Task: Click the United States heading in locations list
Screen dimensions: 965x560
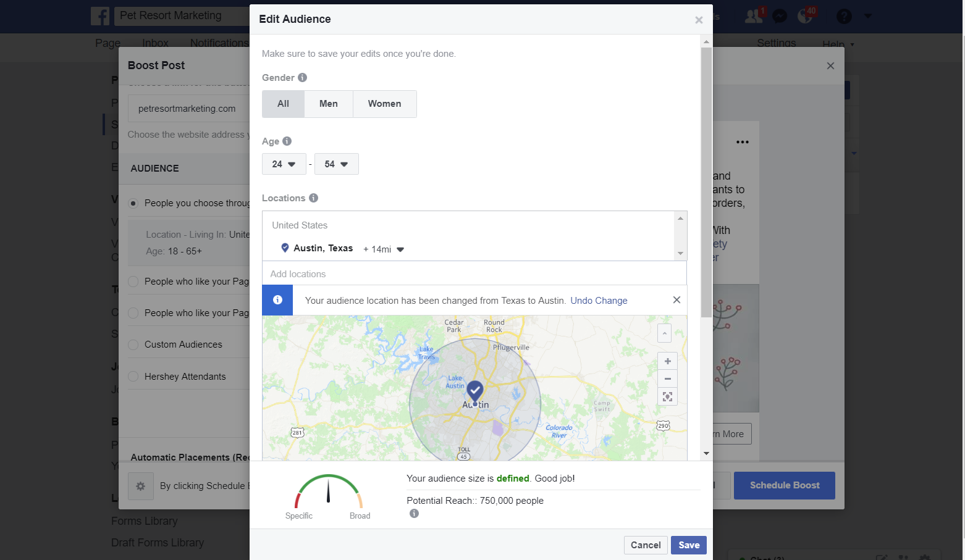Action: click(300, 225)
